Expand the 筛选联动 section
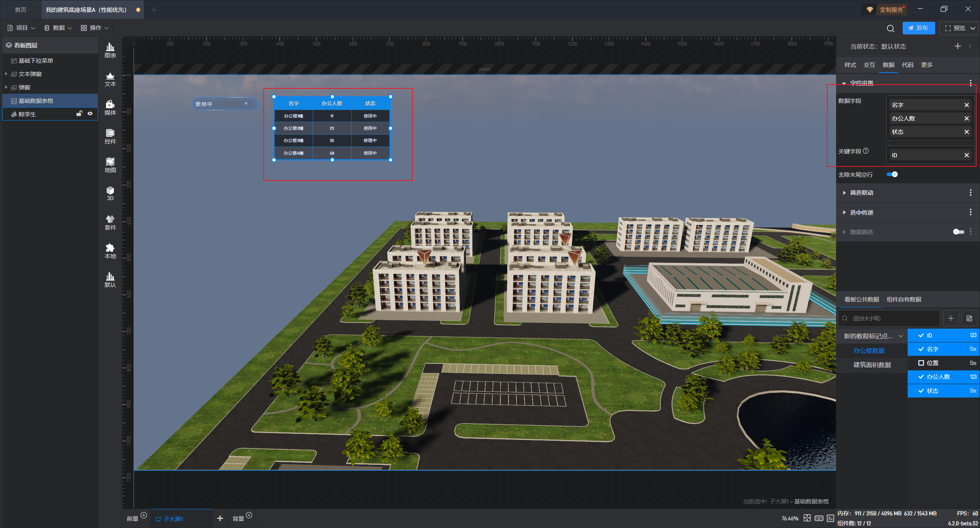Image resolution: width=980 pixels, height=528 pixels. pyautogui.click(x=861, y=193)
